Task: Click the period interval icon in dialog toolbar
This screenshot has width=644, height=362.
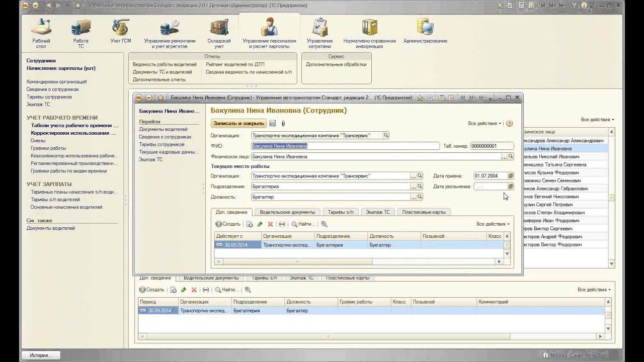Action: [x=282, y=224]
